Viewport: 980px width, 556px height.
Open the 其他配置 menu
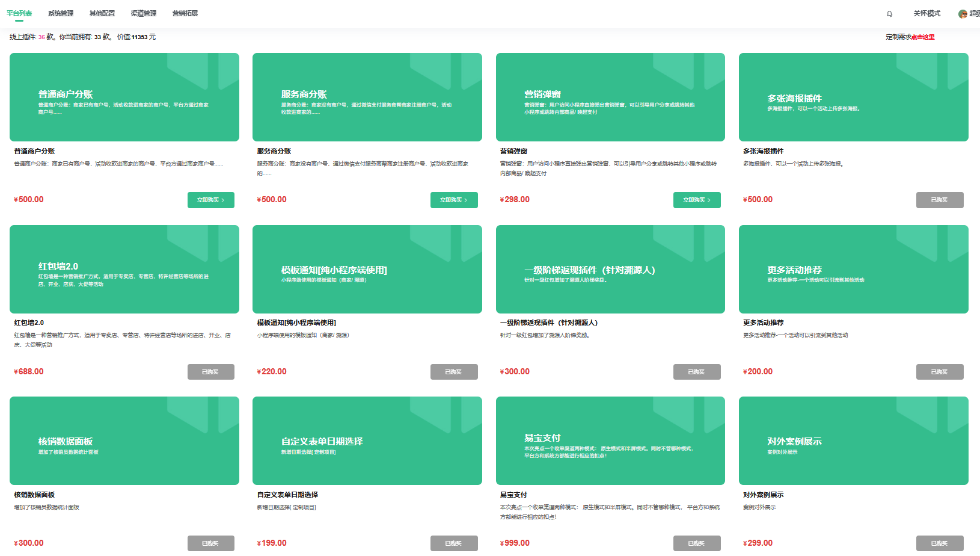tap(102, 13)
